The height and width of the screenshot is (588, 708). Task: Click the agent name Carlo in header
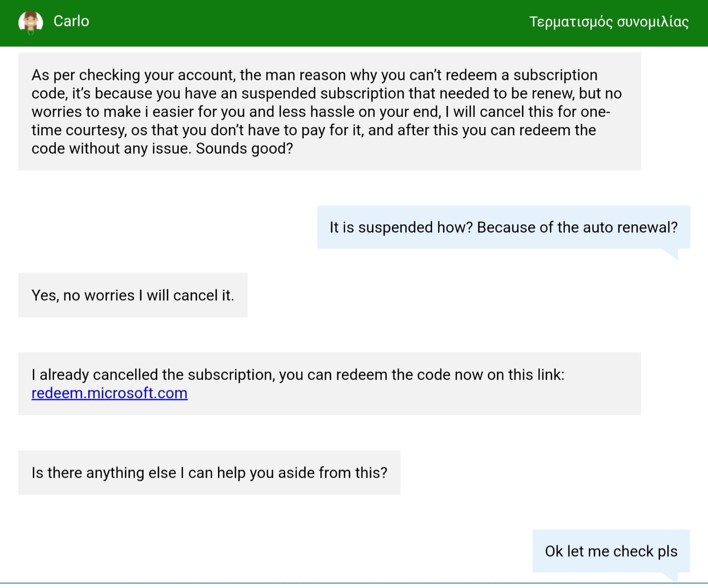(x=71, y=21)
